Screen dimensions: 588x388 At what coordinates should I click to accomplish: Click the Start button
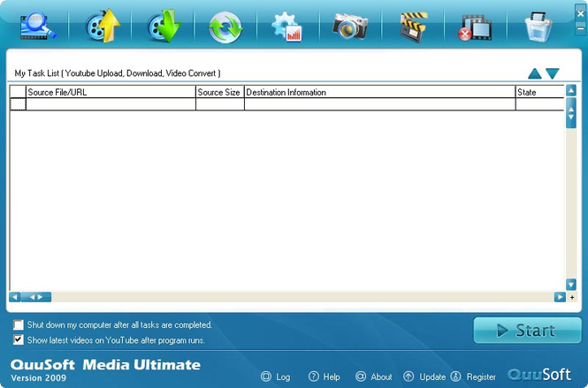click(x=527, y=331)
